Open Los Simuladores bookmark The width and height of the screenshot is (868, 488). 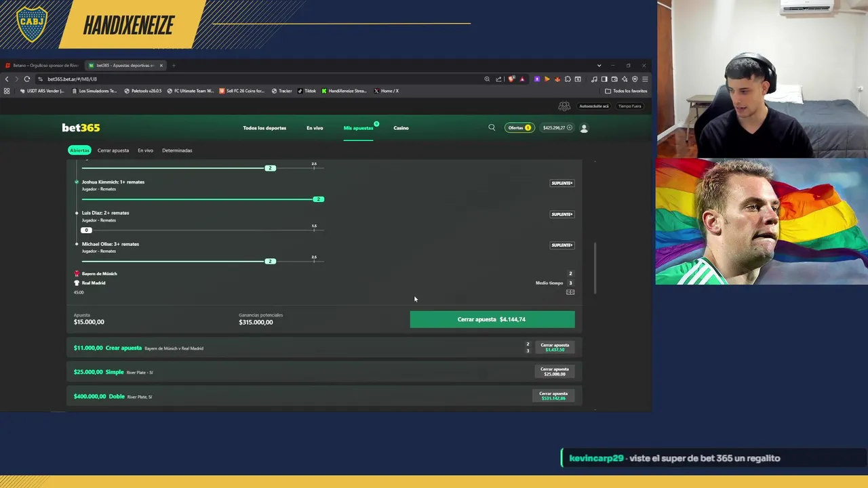(94, 91)
